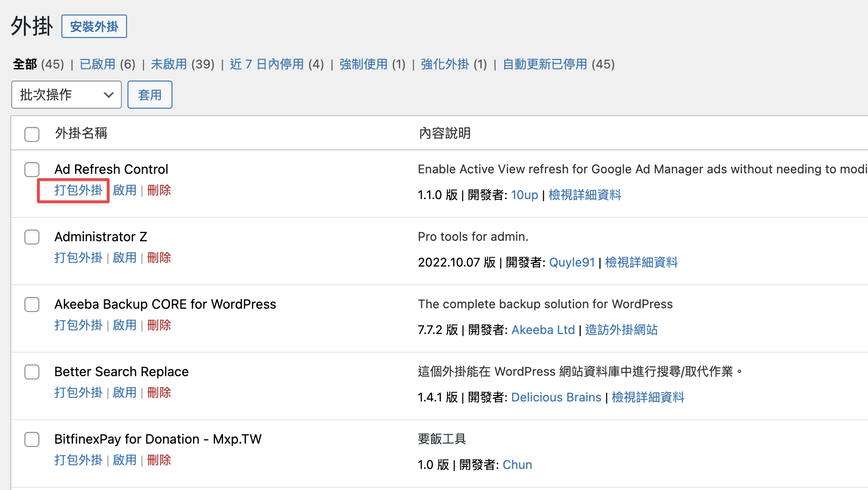This screenshot has width=868, height=490.
Task: Open the Chun developer link
Action: 517,465
